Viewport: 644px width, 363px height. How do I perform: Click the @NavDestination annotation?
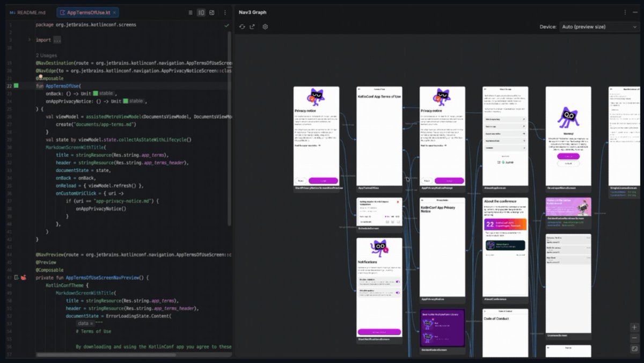tap(55, 63)
